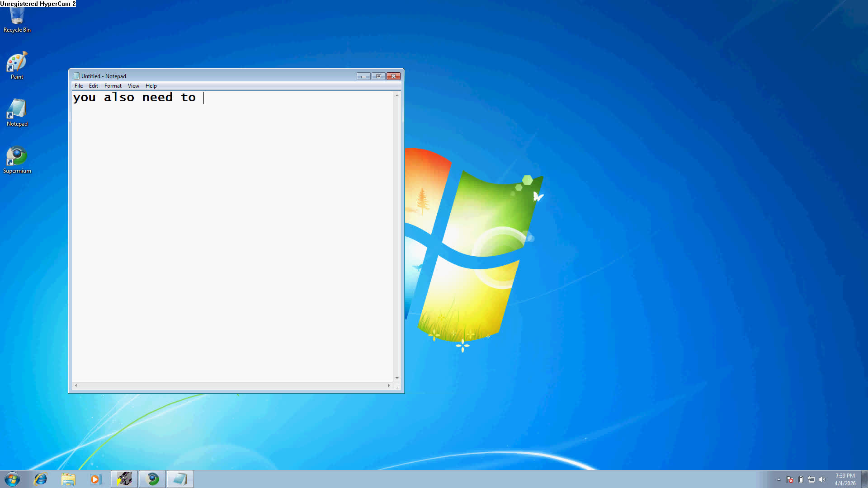Switch to the Notepad taskbar button
This screenshot has height=488, width=868.
coord(180,479)
